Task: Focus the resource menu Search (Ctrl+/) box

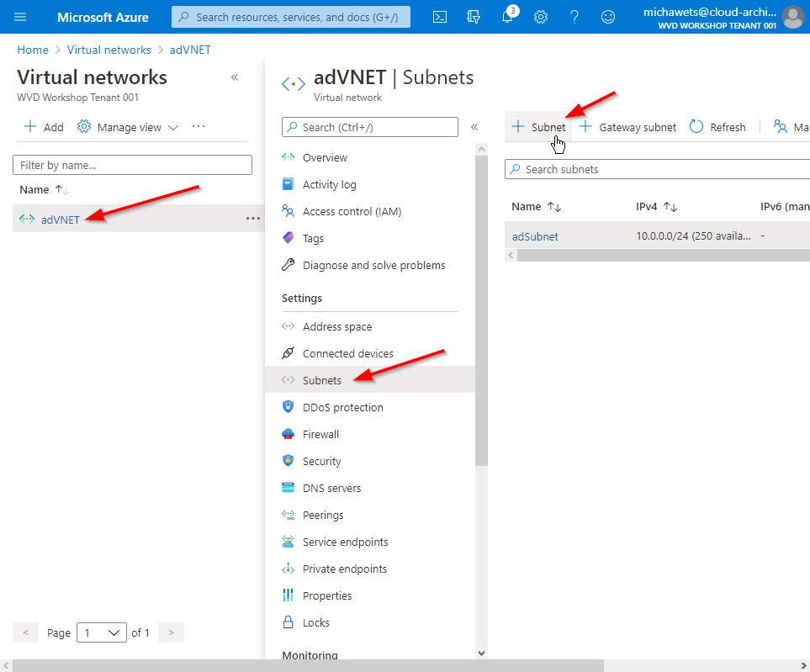Action: click(x=370, y=127)
